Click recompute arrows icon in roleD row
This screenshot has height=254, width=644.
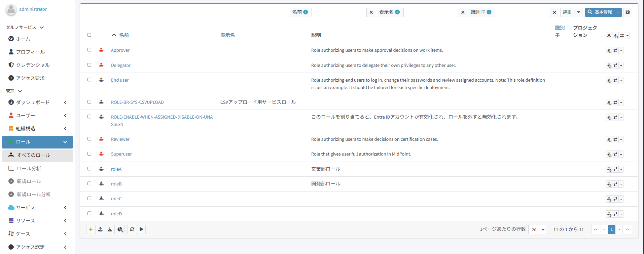615,214
